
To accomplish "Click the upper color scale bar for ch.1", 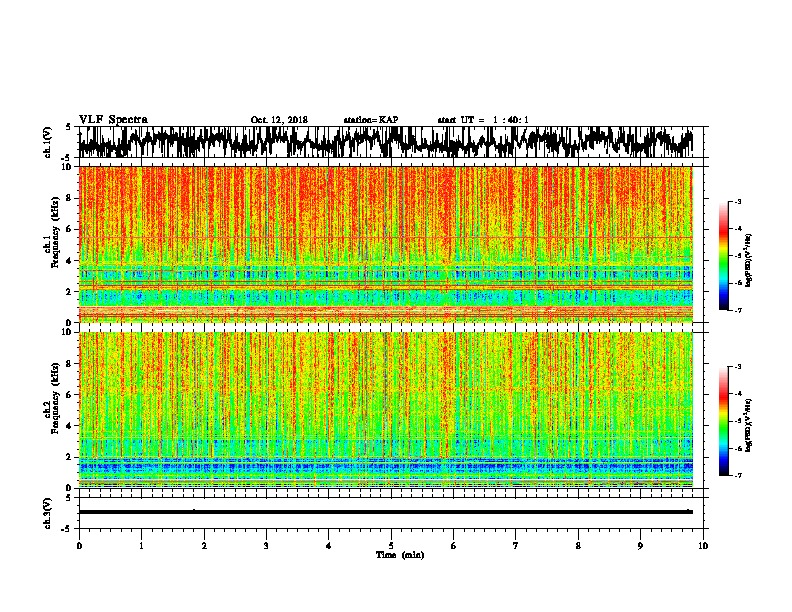I will click(x=724, y=256).
